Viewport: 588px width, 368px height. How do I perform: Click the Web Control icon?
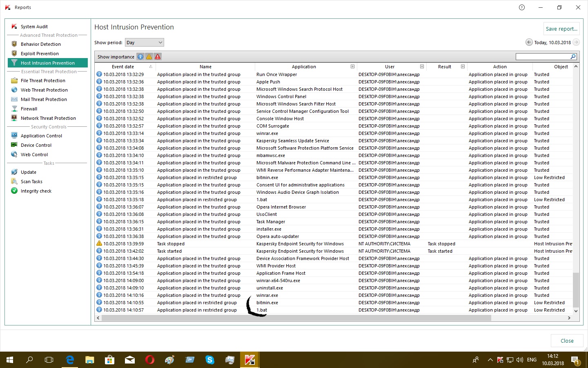coord(14,155)
